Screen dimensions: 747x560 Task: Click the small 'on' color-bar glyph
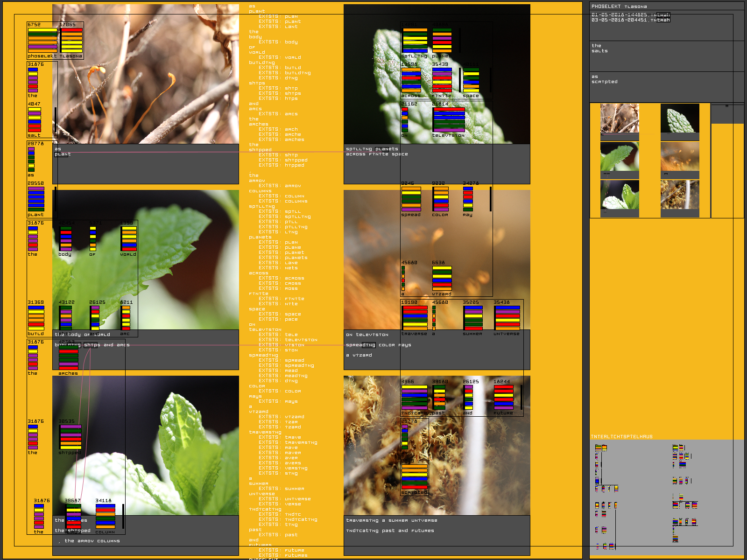(x=405, y=120)
